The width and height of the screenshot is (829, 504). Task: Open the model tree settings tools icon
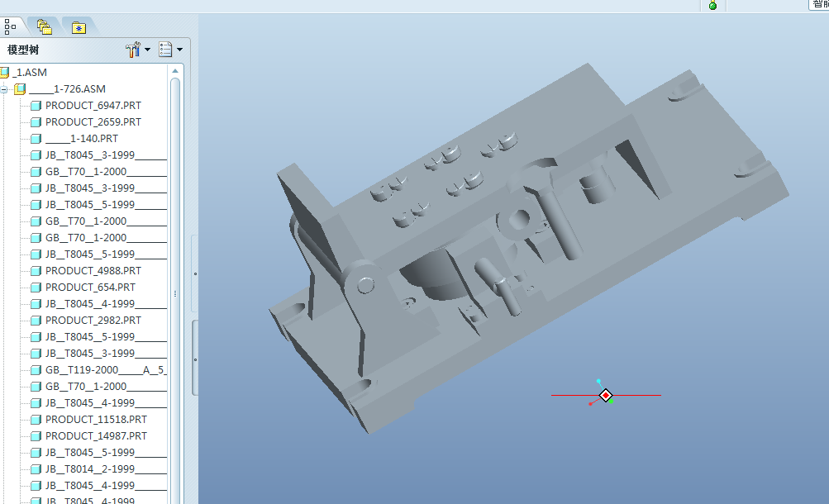133,50
